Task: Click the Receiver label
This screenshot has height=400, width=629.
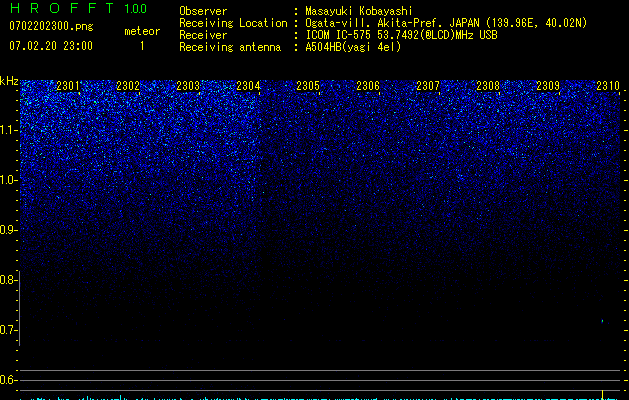Action: [x=203, y=35]
